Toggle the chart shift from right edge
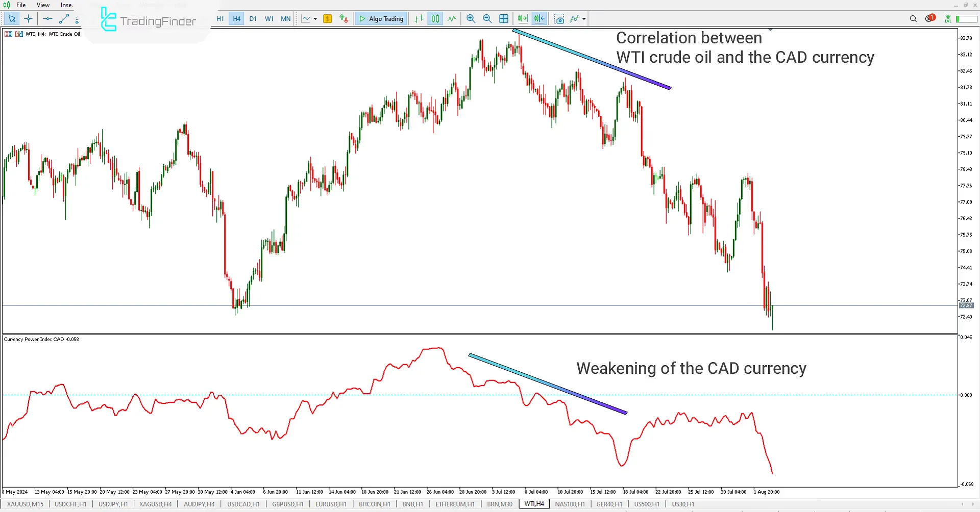The height and width of the screenshot is (512, 980). click(x=539, y=19)
